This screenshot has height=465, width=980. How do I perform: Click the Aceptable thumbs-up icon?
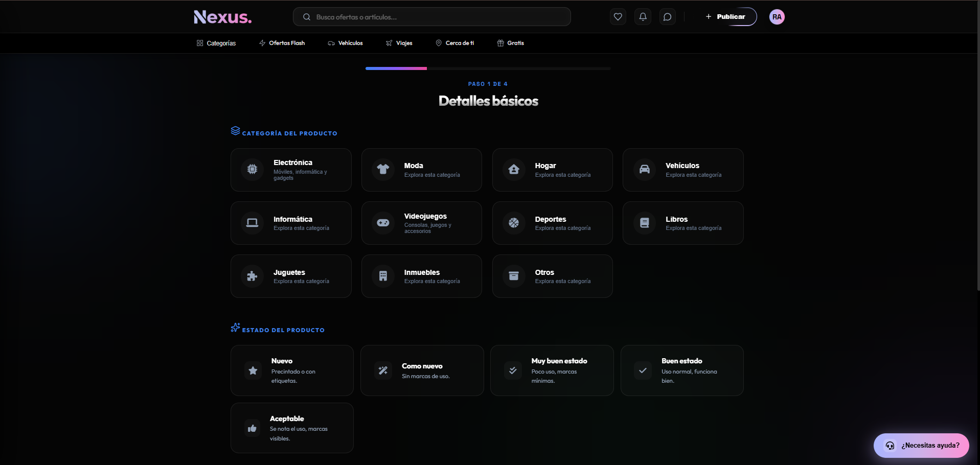click(252, 428)
